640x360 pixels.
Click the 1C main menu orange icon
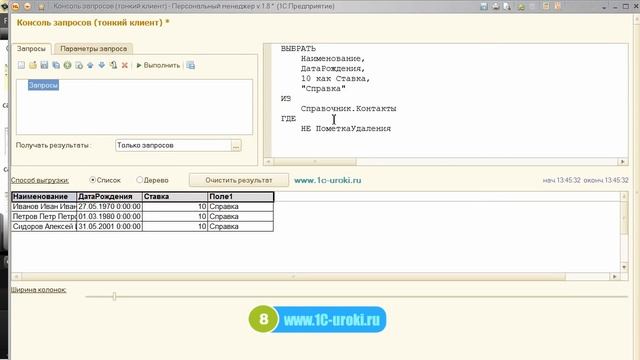(15, 7)
